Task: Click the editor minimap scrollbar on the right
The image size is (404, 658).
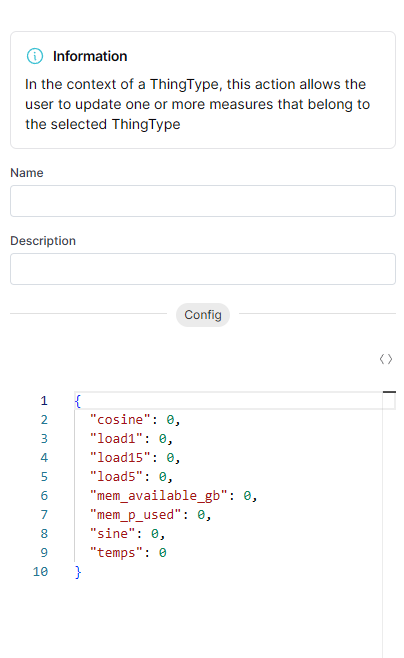Action: (x=389, y=525)
